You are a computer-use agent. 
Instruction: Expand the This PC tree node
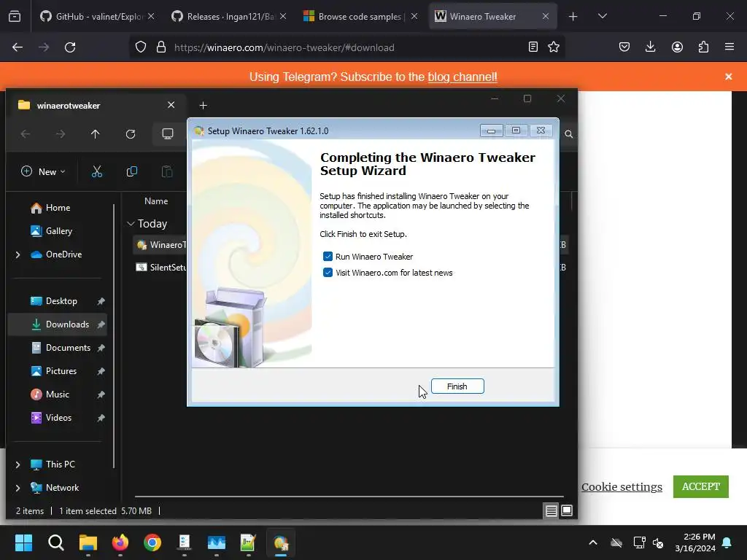coord(18,464)
